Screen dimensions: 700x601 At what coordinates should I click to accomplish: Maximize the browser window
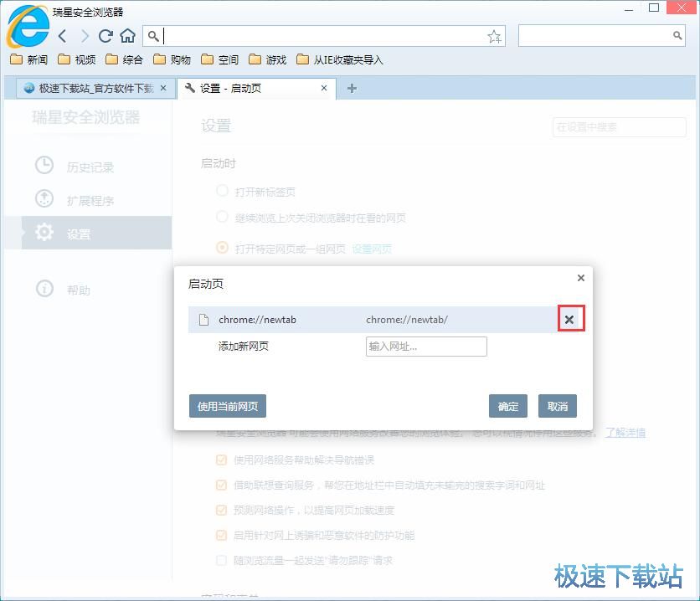654,8
